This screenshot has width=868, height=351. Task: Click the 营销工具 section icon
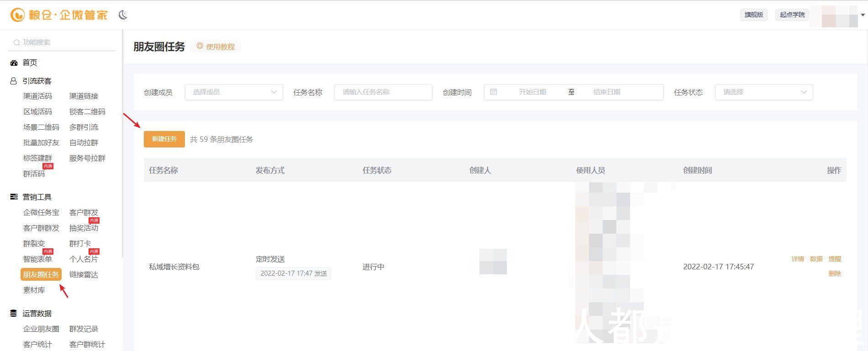(14, 197)
